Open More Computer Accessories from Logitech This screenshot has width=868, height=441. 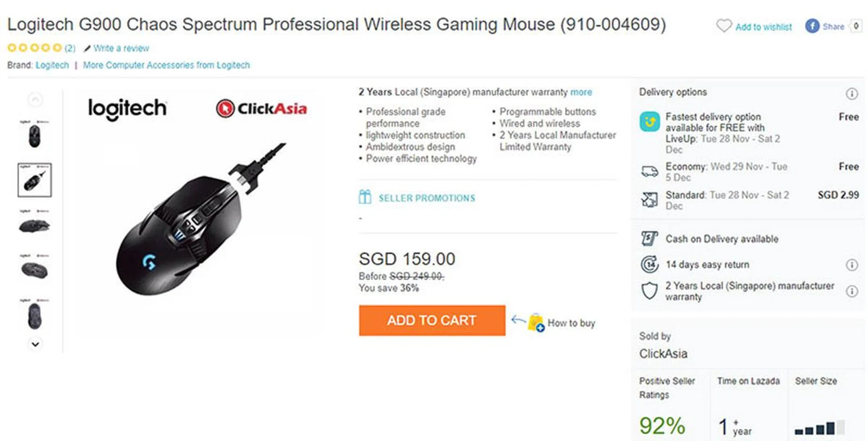[166, 65]
